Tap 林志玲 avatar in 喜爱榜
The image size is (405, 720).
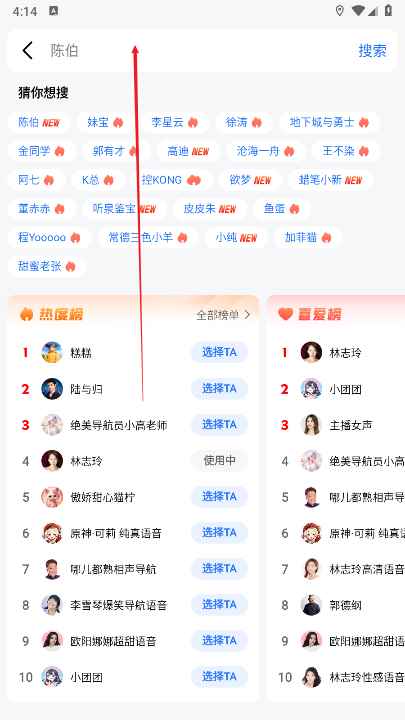311,353
